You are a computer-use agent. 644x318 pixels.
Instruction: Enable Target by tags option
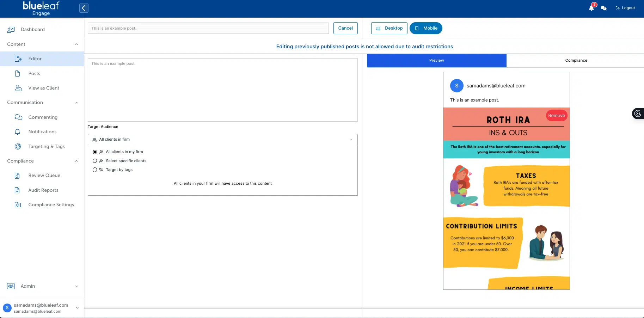[x=94, y=170]
